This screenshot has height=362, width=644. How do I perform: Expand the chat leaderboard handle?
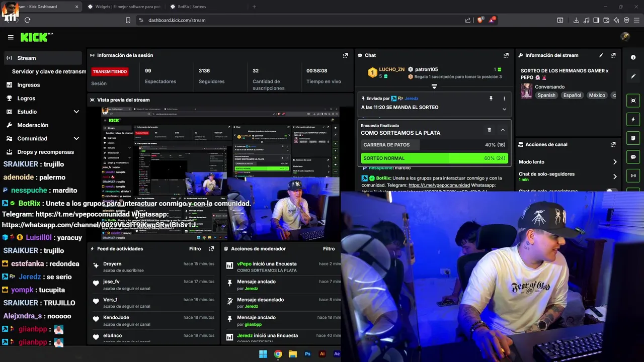point(434,86)
